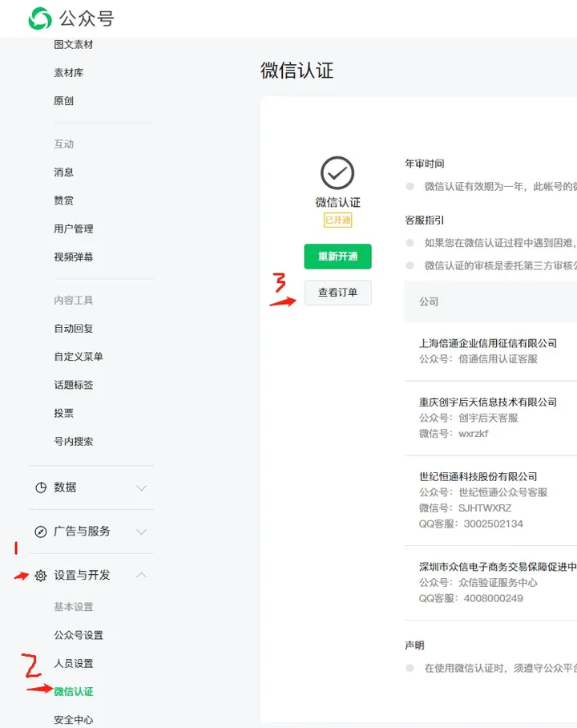577x728 pixels.
Task: Click the 已开通 status badge
Action: 337,220
